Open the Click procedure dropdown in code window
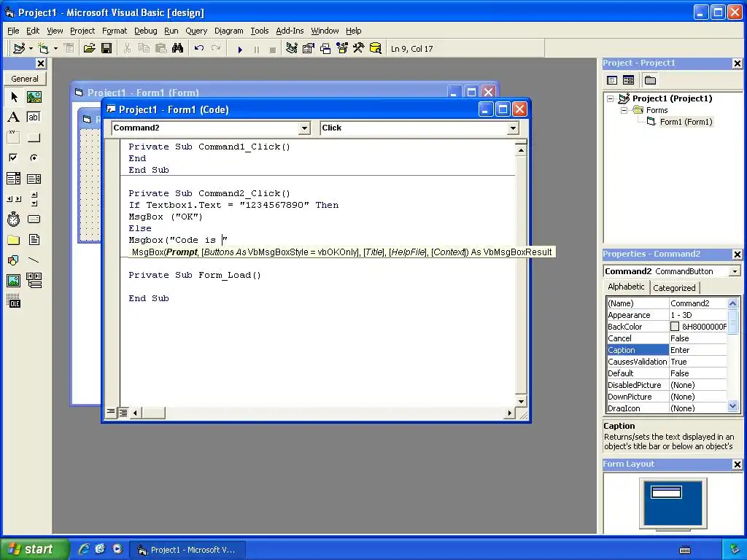The width and height of the screenshot is (747, 560). 513,128
